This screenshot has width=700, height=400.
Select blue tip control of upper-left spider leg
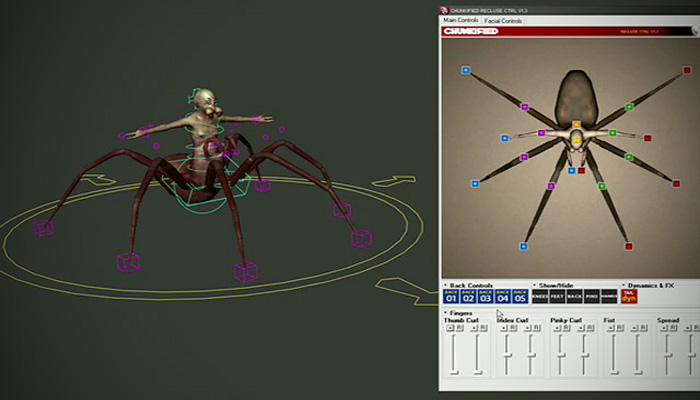click(x=466, y=70)
